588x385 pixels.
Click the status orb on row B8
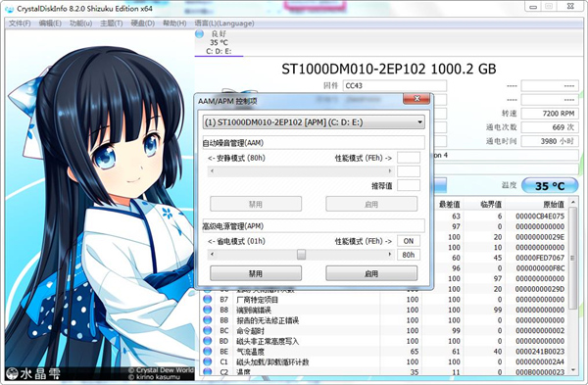207,310
